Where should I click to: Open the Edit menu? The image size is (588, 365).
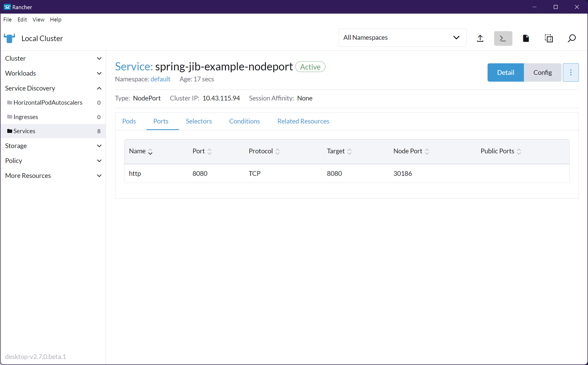point(22,20)
